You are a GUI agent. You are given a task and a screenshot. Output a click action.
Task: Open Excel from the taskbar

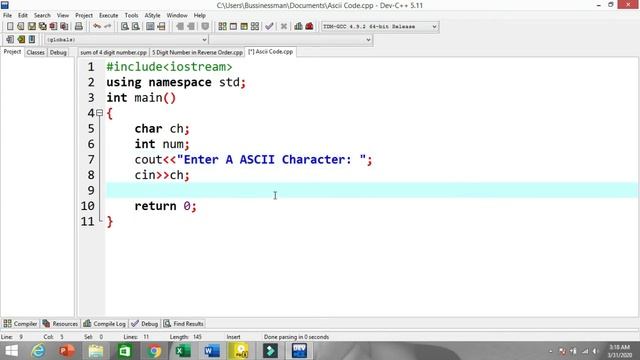(183, 351)
